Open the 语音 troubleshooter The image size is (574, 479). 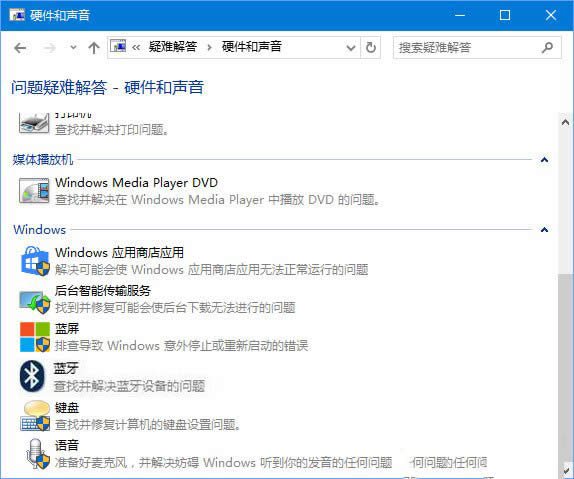pyautogui.click(x=67, y=445)
